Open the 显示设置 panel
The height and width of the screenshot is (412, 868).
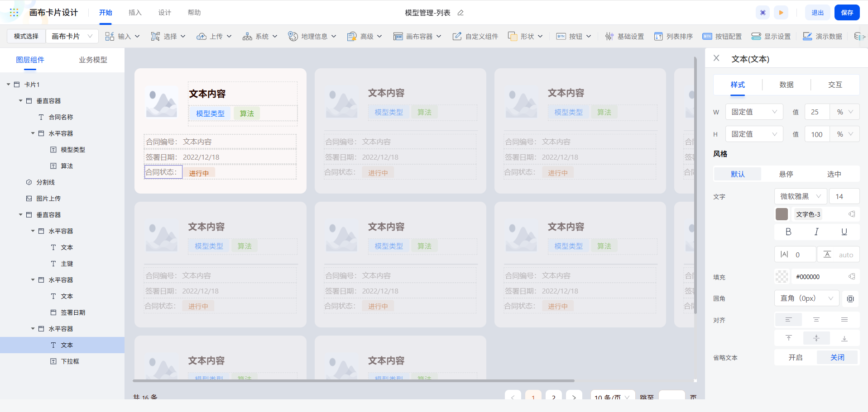click(772, 36)
